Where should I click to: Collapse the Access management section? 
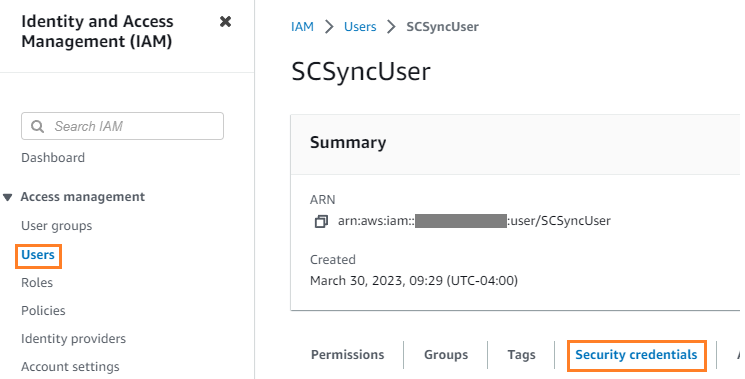(8, 197)
